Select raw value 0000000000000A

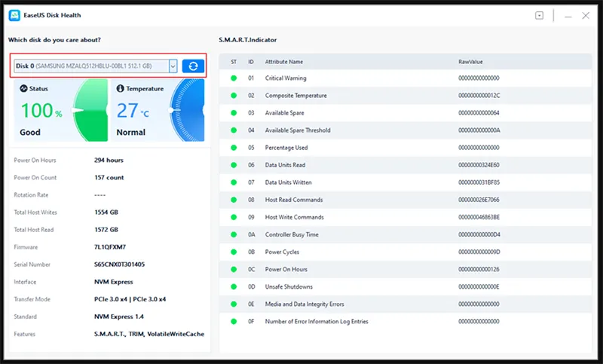(x=479, y=130)
